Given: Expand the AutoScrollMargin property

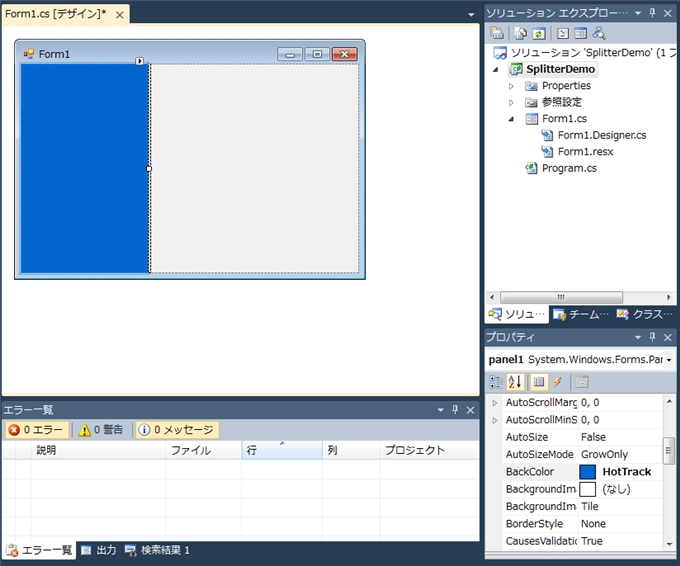Looking at the screenshot, I should [495, 403].
